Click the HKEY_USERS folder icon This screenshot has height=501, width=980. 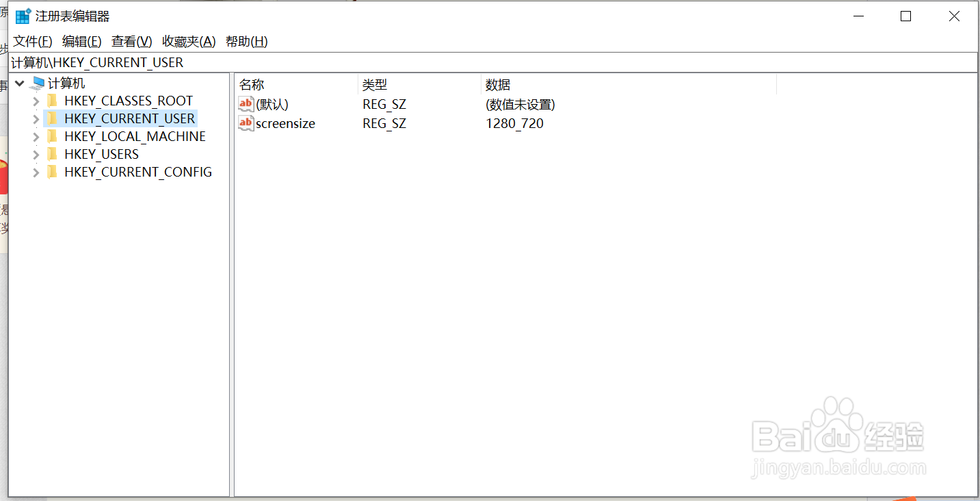52,154
